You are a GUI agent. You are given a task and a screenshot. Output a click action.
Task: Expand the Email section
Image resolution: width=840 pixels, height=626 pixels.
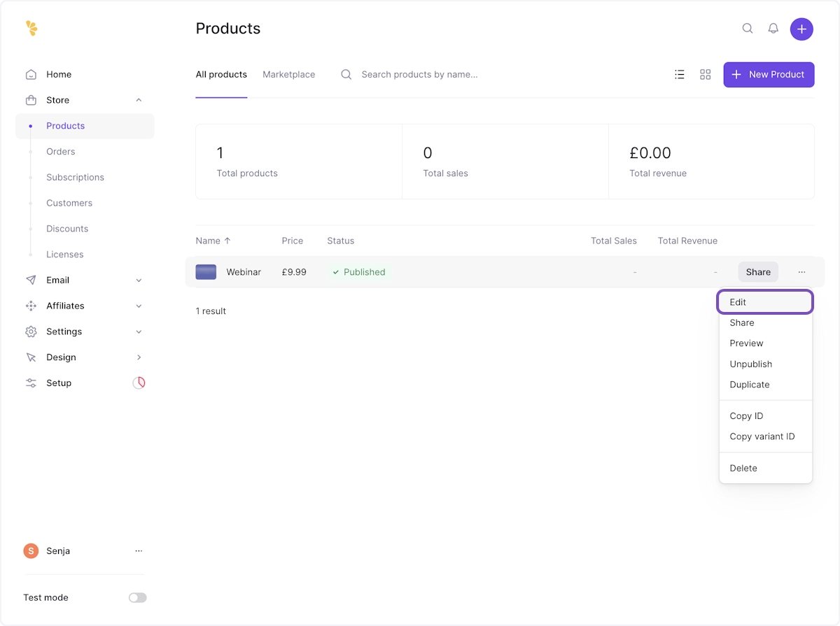point(139,280)
